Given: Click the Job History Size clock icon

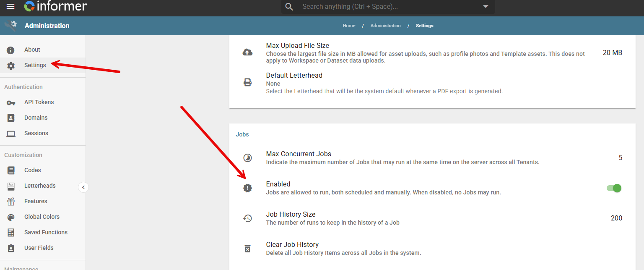Looking at the screenshot, I should pyautogui.click(x=248, y=218).
